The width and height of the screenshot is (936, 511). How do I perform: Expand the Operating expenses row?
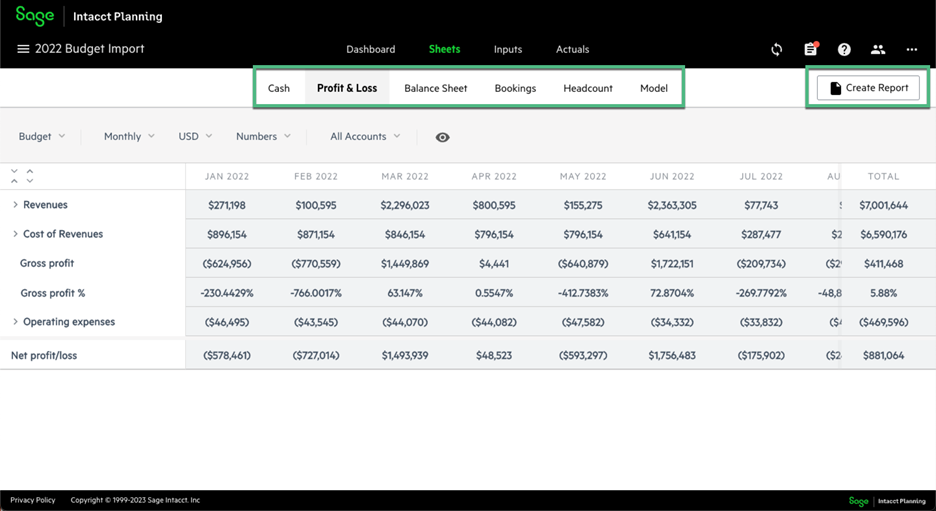tap(15, 322)
